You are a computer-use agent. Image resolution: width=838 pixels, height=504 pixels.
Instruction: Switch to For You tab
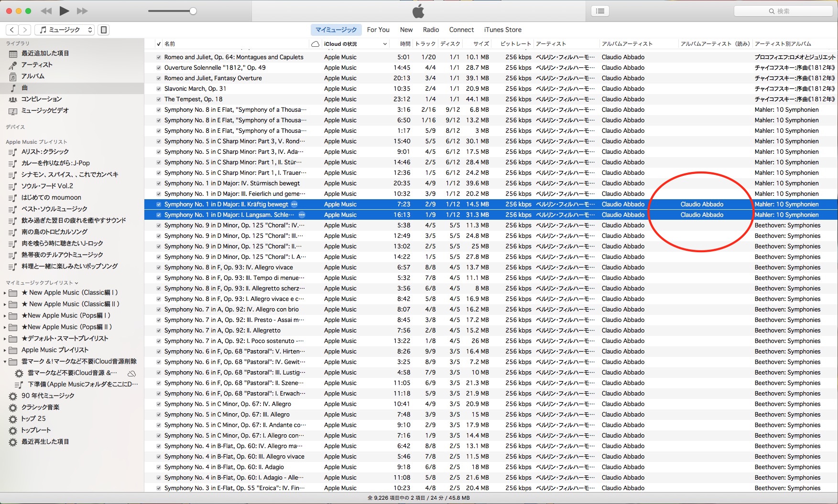point(378,30)
